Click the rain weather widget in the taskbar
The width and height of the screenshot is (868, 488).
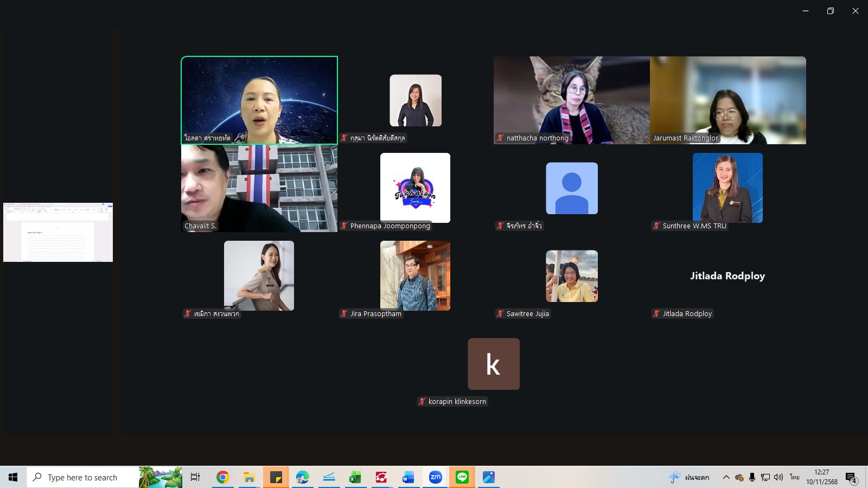click(690, 477)
